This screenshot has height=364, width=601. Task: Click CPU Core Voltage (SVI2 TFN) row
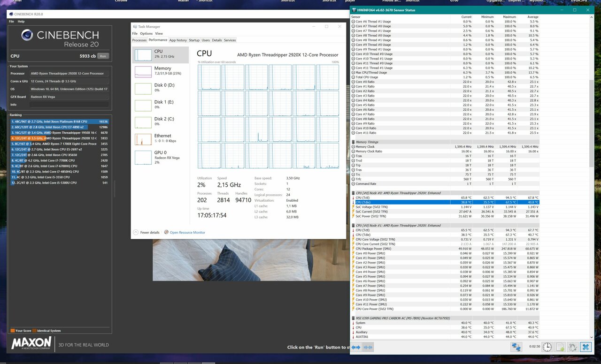pos(445,239)
